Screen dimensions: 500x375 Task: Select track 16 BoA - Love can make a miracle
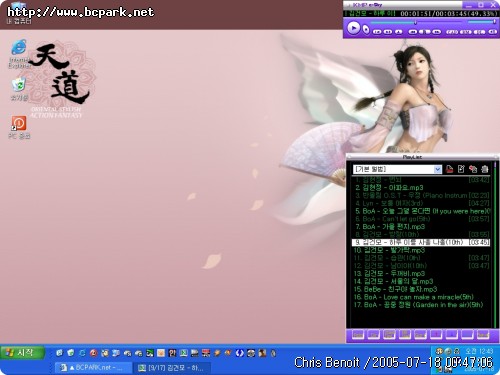click(421, 297)
